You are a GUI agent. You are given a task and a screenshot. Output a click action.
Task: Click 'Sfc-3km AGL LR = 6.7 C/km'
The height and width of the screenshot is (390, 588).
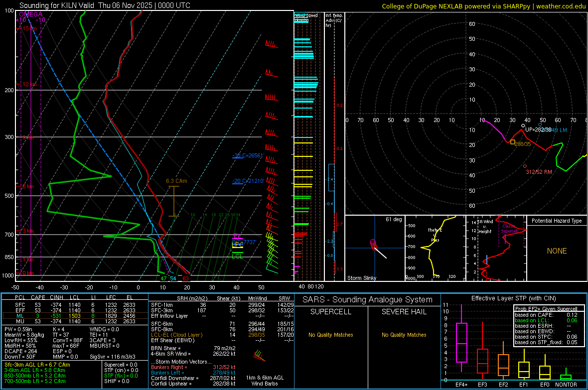[37, 365]
